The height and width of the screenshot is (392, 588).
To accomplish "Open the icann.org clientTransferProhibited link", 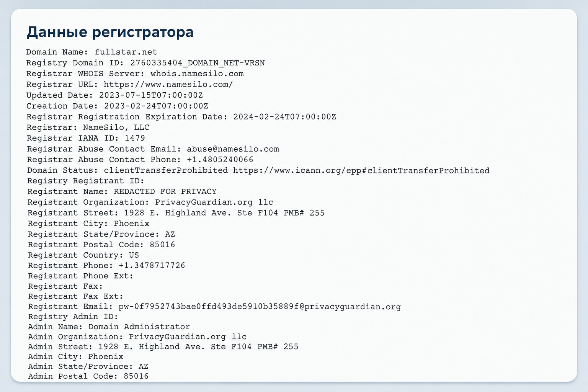I will [361, 170].
